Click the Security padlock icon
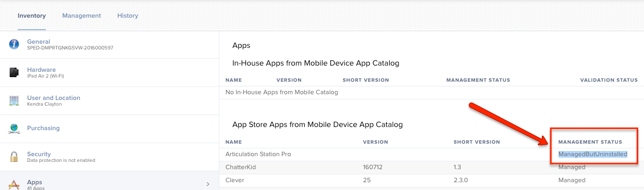This screenshot has width=644, height=190. click(14, 157)
